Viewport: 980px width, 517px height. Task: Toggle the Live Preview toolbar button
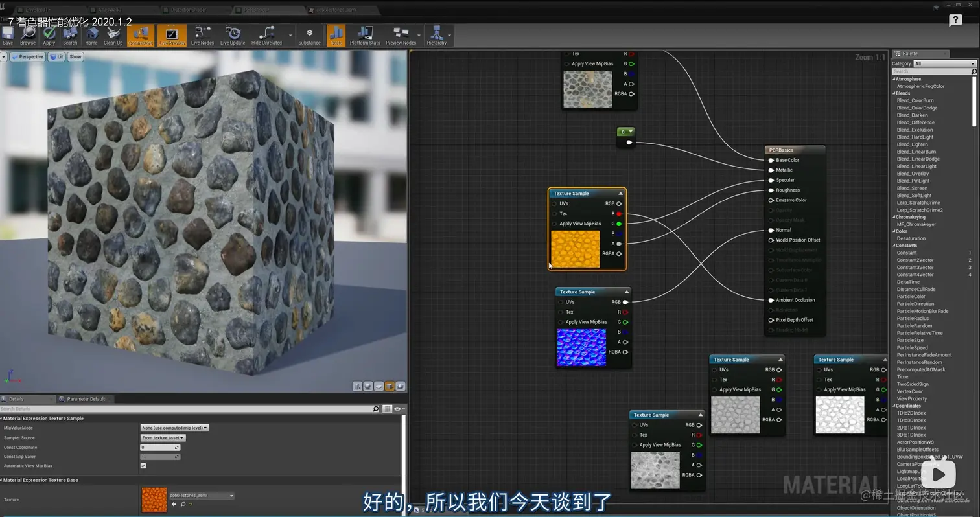coord(172,35)
